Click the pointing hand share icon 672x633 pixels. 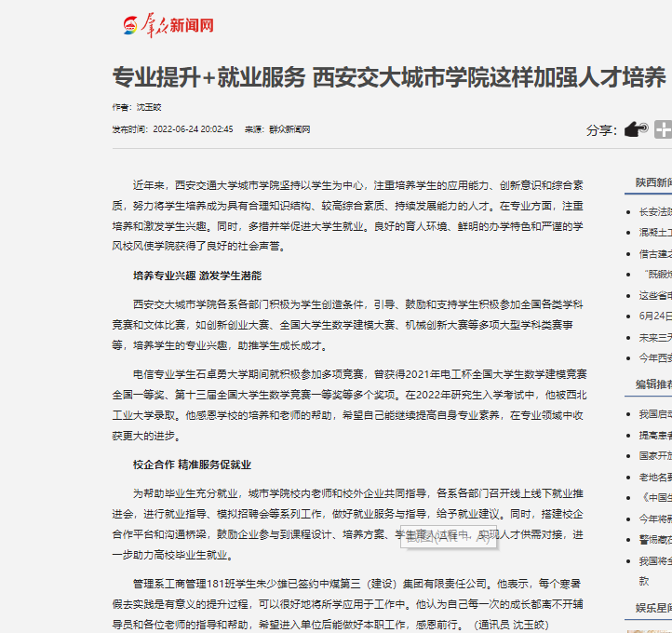click(636, 129)
